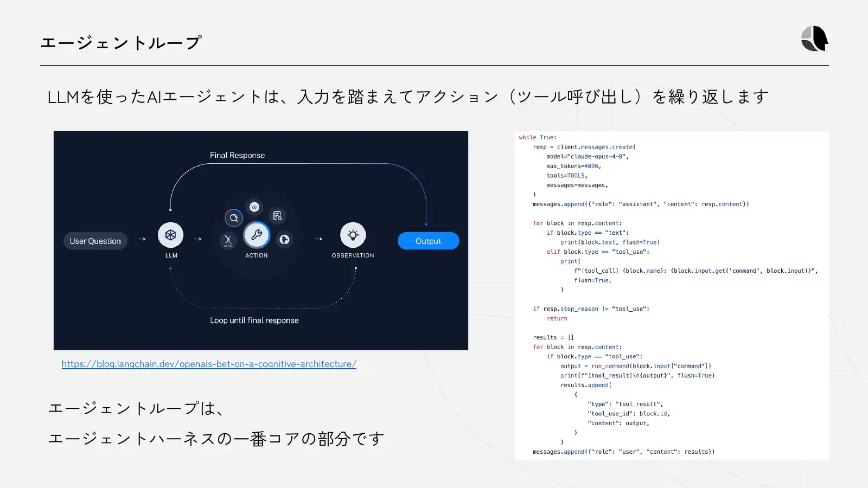Image resolution: width=868 pixels, height=488 pixels.
Task: Click the code line "print(block.text, flush=True)"
Action: [x=610, y=242]
